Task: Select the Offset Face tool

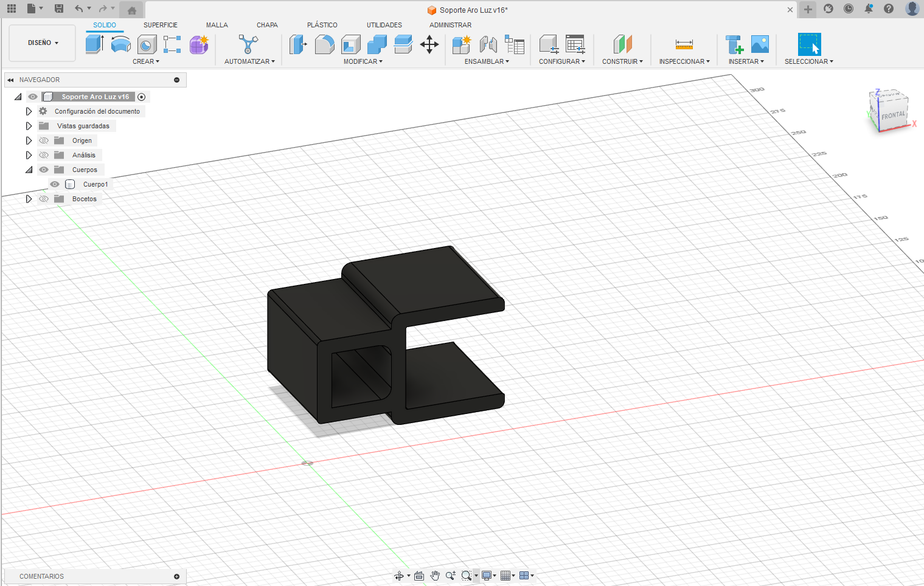Action: [403, 44]
